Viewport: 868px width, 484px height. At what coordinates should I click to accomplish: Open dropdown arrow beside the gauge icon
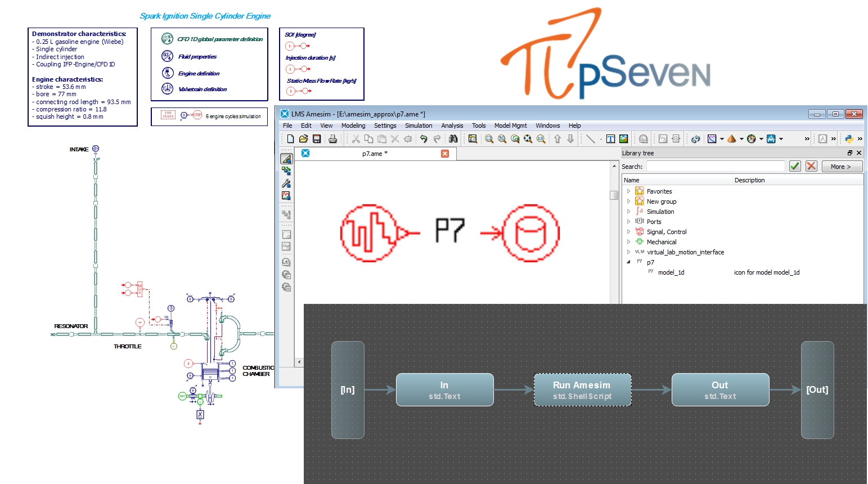(x=761, y=139)
